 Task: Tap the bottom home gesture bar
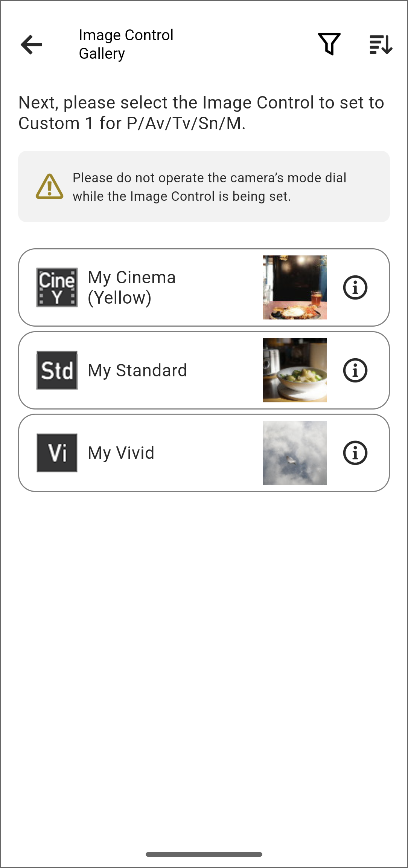pos(204,854)
